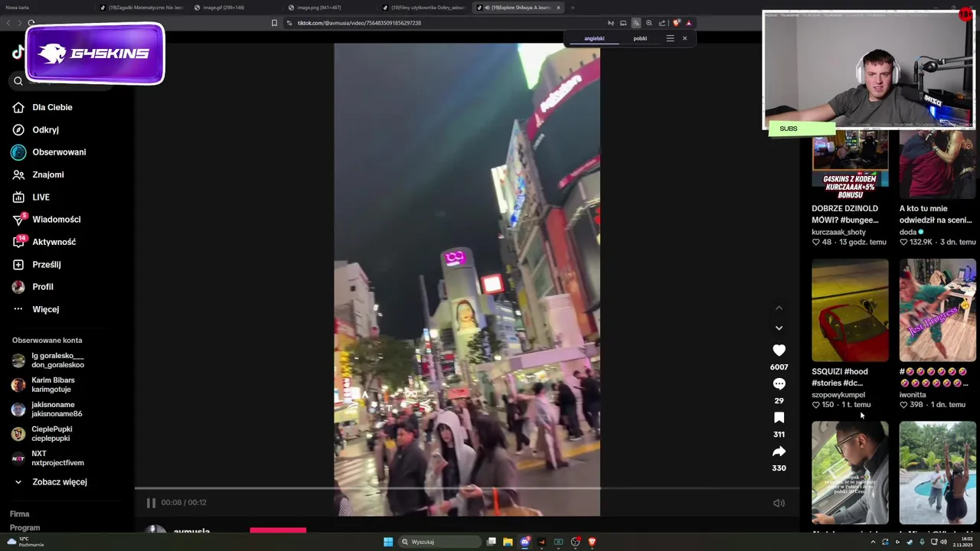Image resolution: width=980 pixels, height=551 pixels.
Task: Open the DOBRZE DZINOLD MÓWI video thumbnail
Action: [850, 165]
